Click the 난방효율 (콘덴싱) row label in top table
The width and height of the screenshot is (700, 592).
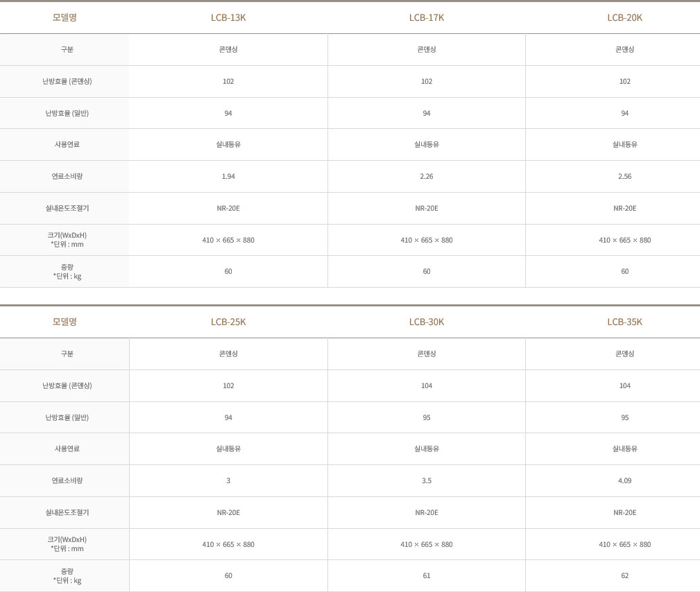pos(67,81)
